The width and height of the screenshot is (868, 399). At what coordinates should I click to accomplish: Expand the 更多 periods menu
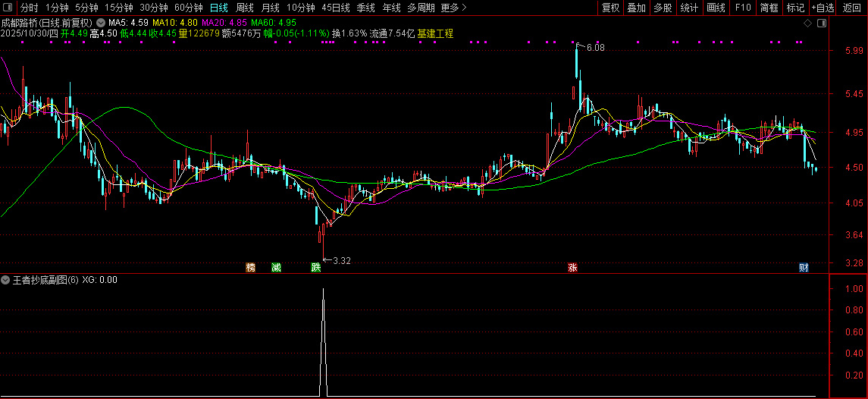pos(453,8)
